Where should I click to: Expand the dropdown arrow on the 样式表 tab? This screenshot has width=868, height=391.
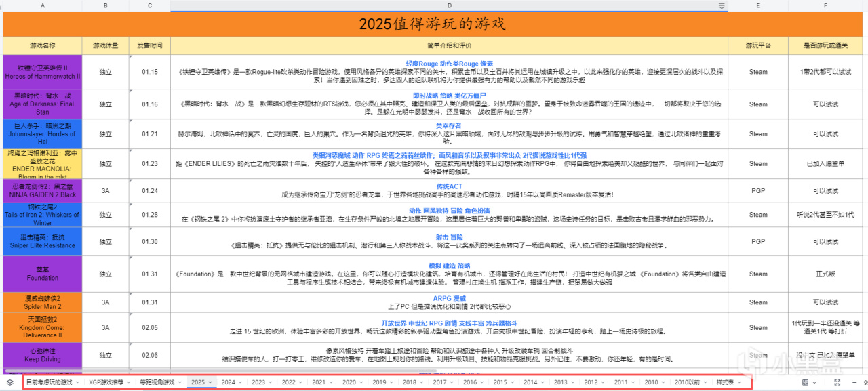pos(740,382)
